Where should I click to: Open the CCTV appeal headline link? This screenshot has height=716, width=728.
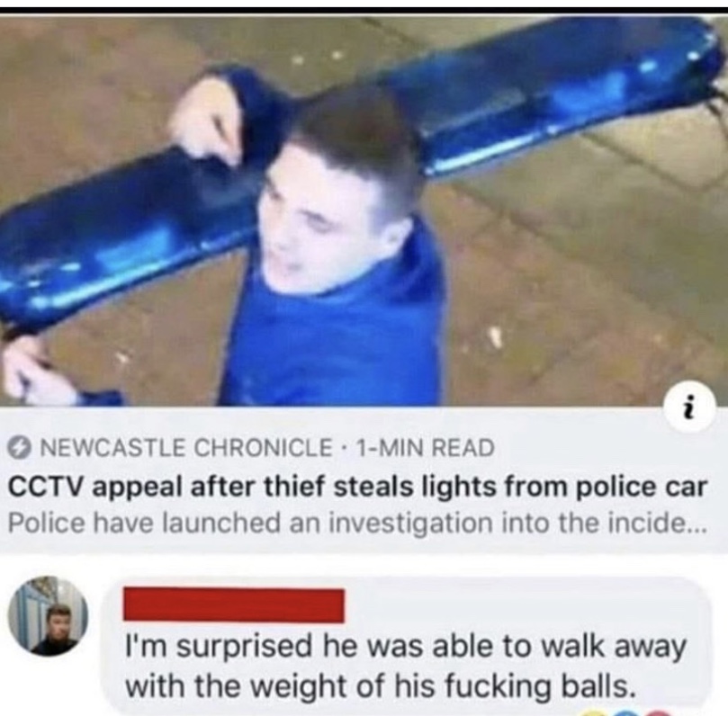tap(358, 488)
